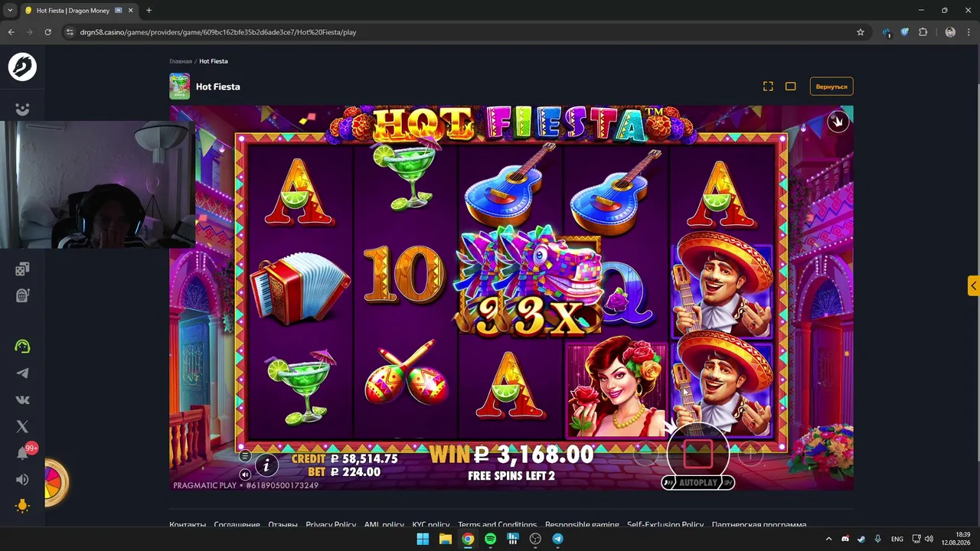Click the microphone tray icon

tap(877, 539)
